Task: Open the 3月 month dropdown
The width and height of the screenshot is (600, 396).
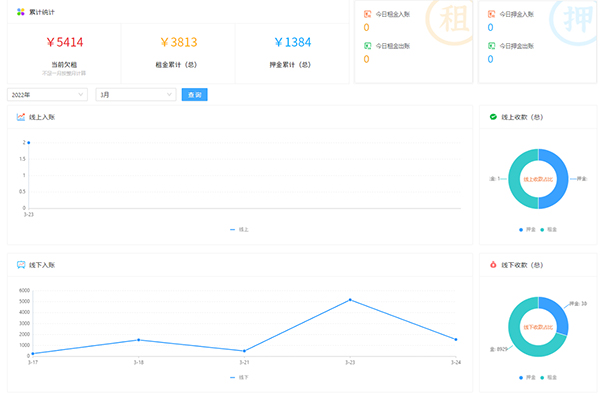Action: 136,95
